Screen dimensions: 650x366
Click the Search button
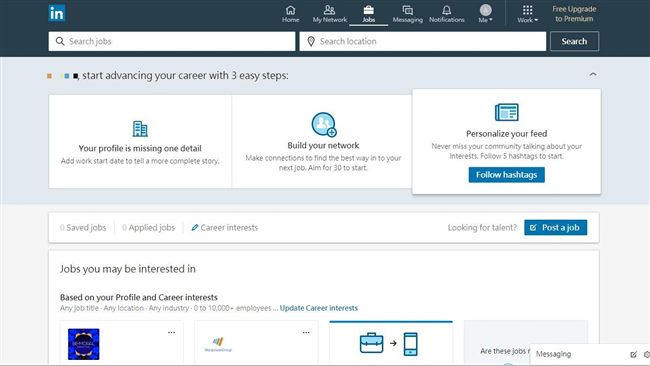click(574, 41)
